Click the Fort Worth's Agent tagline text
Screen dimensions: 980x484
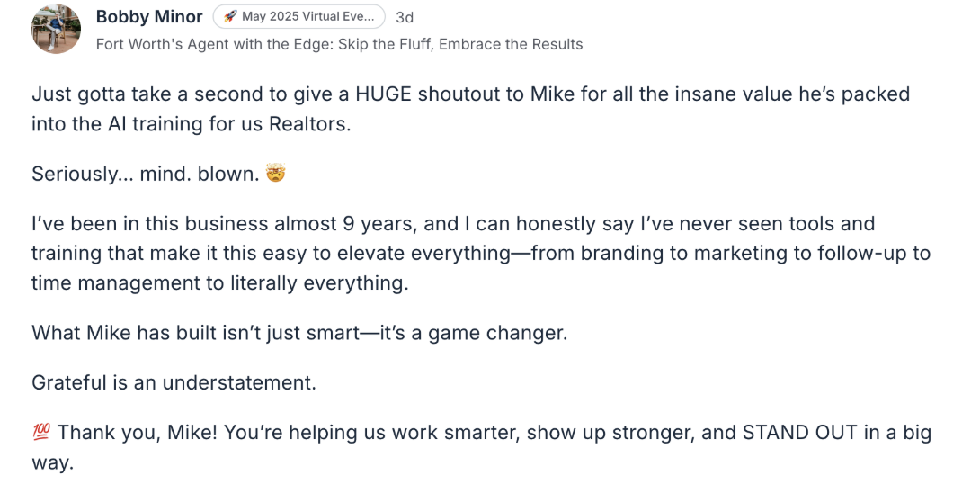(339, 44)
